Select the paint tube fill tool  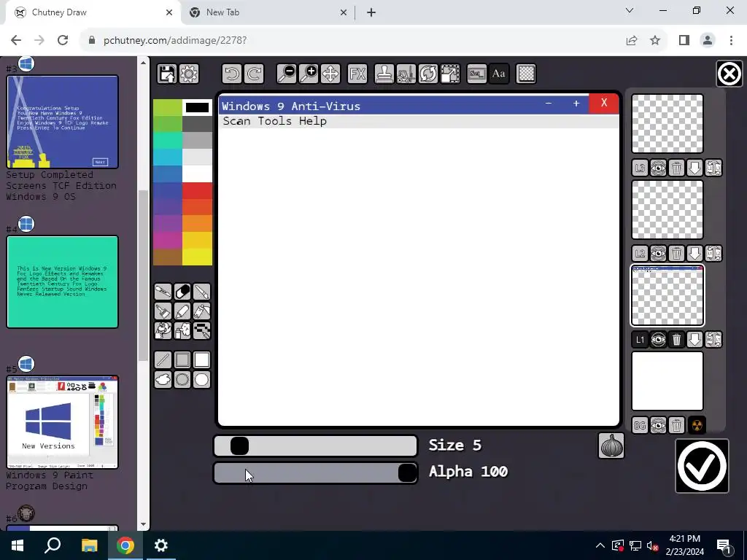point(201,311)
